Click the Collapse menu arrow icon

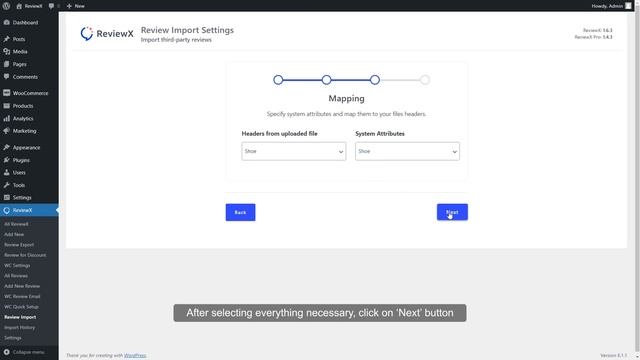[7, 352]
